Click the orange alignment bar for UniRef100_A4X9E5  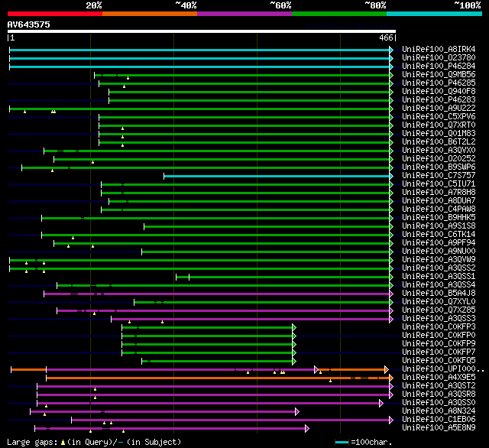[218, 378]
